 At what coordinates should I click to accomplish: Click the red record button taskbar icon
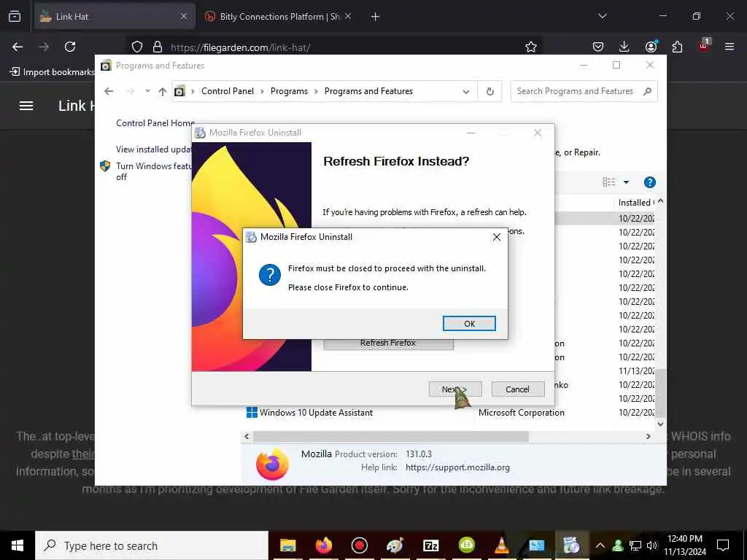[359, 545]
